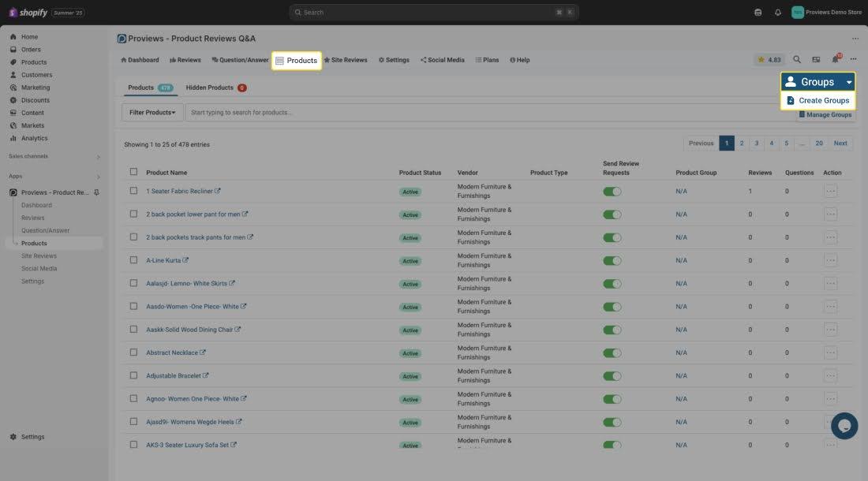Open Proviews notification bell with red badge
The height and width of the screenshot is (481, 868).
pos(835,59)
